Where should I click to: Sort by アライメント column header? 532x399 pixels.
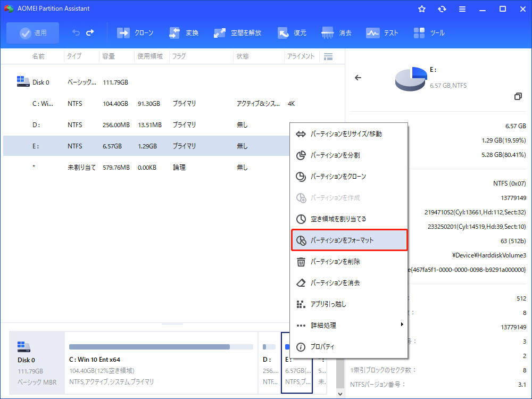pos(301,56)
